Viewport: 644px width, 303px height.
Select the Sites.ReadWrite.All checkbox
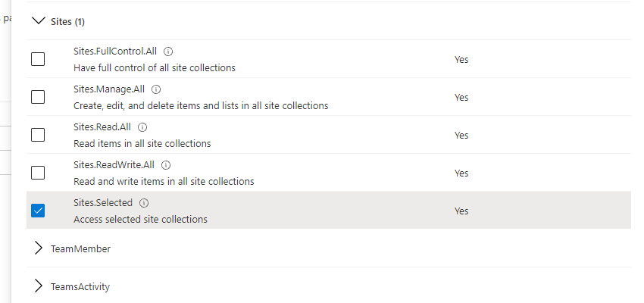(x=38, y=173)
